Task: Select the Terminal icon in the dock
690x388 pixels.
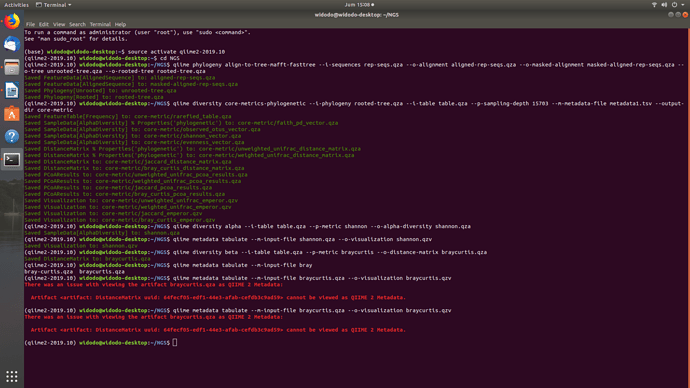Action: click(12, 159)
